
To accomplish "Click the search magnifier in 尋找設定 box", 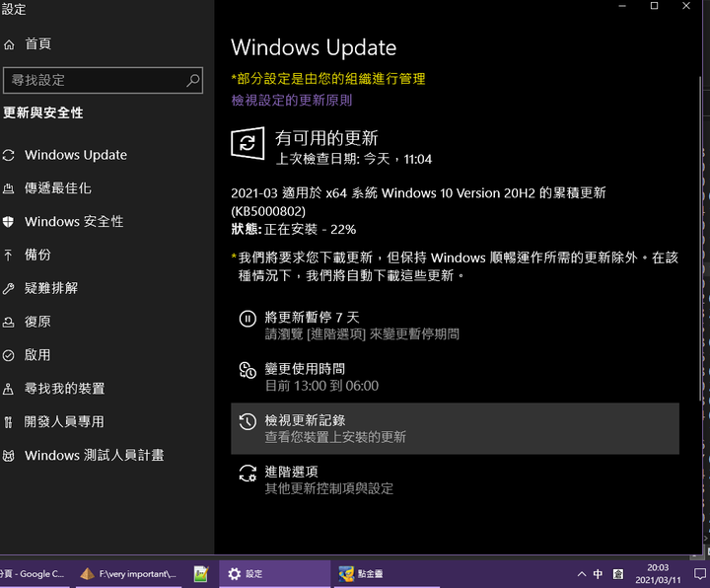I will tap(193, 81).
